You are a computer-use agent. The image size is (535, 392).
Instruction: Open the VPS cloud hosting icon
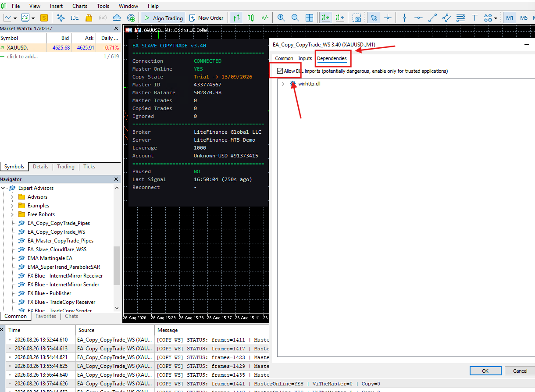tap(117, 18)
